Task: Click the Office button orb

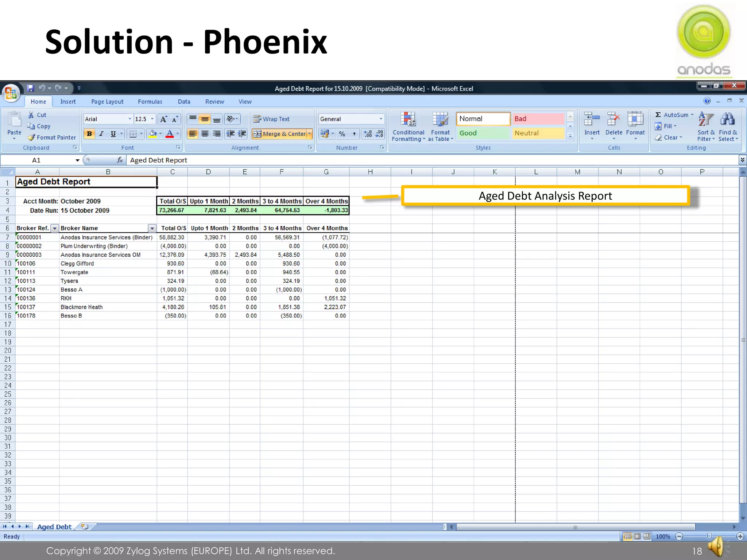Action: [x=11, y=93]
